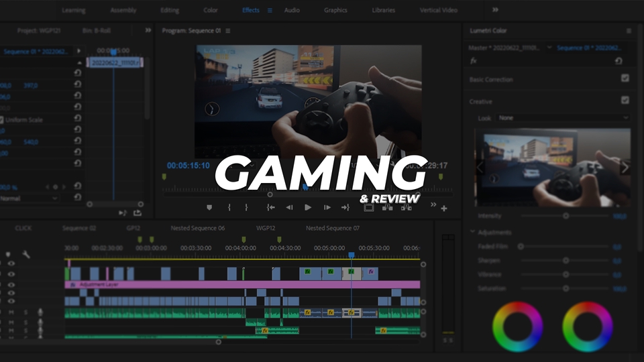Switch to the Learning workspace tab
Image resolution: width=644 pixels, height=362 pixels.
[74, 10]
